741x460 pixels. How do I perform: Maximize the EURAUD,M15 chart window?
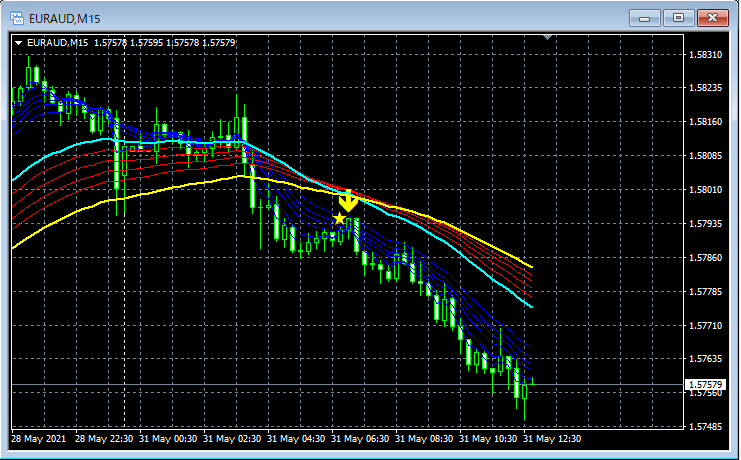coord(678,18)
